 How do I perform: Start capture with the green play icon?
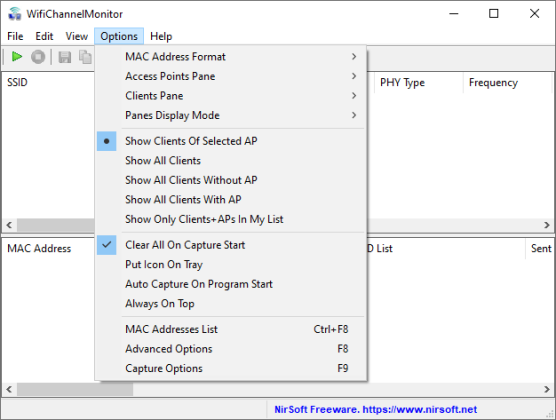point(17,57)
